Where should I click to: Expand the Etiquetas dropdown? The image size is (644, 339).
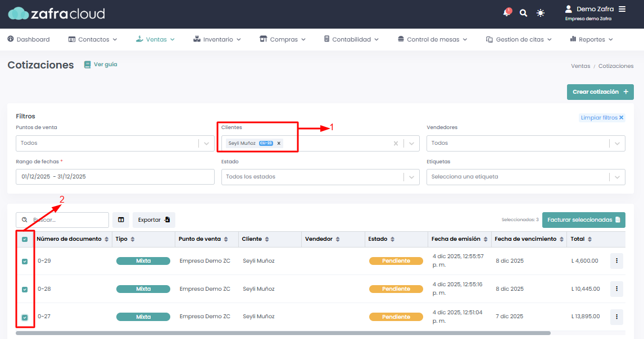617,177
